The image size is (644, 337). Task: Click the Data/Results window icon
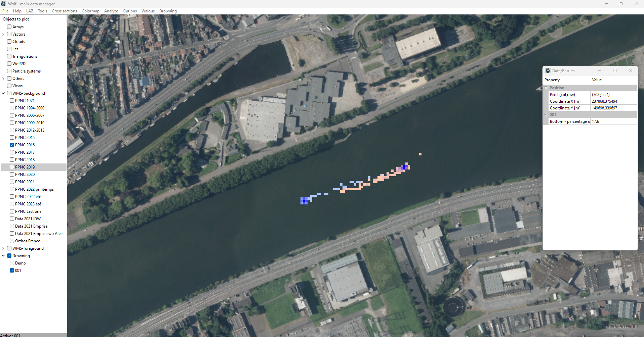click(x=548, y=70)
